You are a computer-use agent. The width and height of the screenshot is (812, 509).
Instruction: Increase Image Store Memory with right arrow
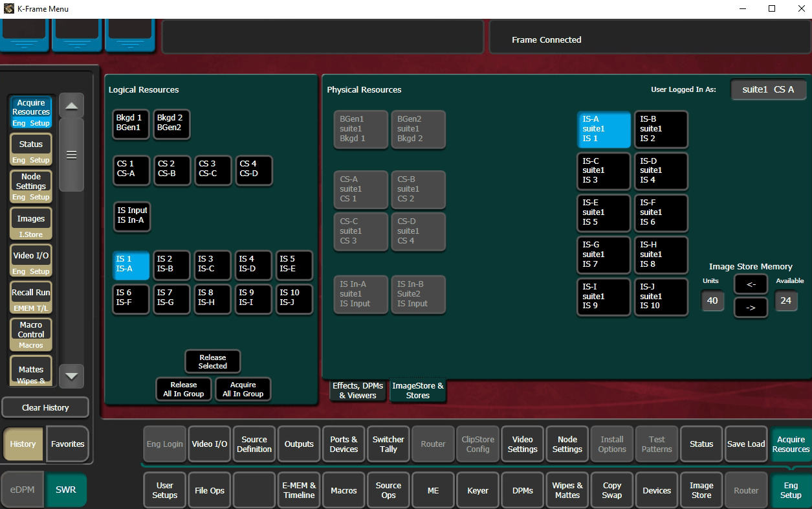pyautogui.click(x=751, y=308)
